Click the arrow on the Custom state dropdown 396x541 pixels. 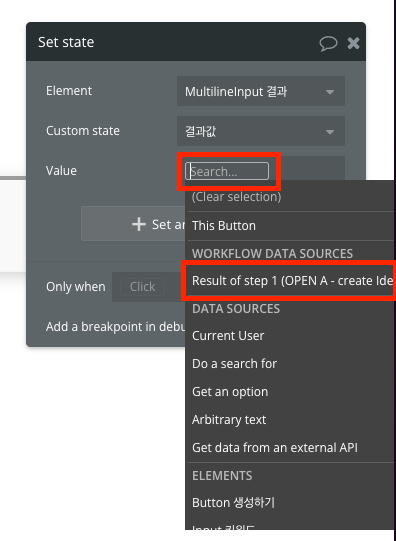330,132
